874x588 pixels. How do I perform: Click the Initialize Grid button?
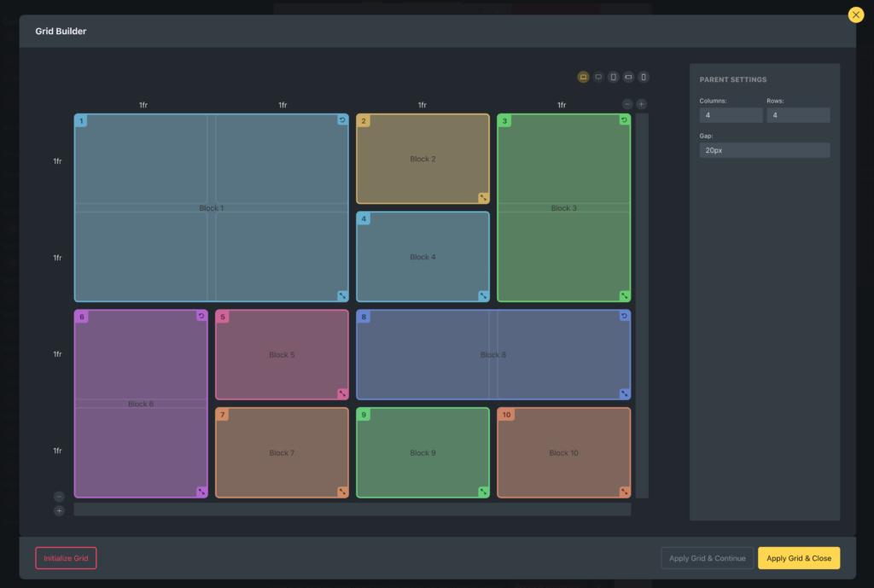[66, 558]
